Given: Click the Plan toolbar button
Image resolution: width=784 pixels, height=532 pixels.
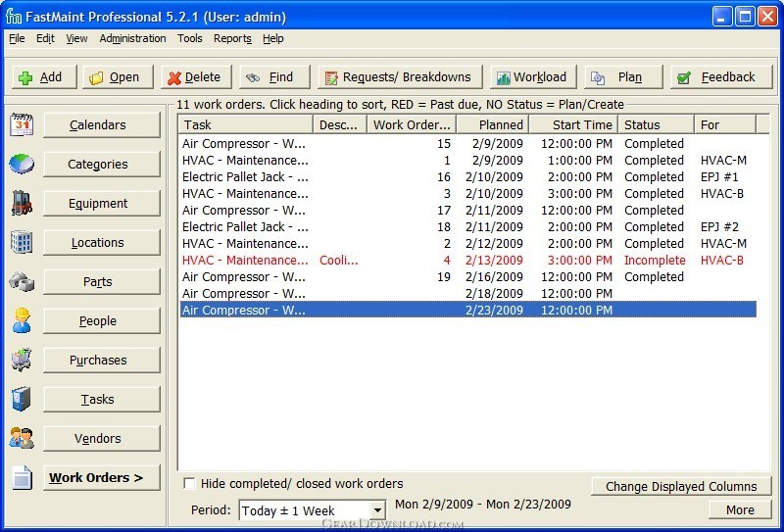Looking at the screenshot, I should coord(623,77).
